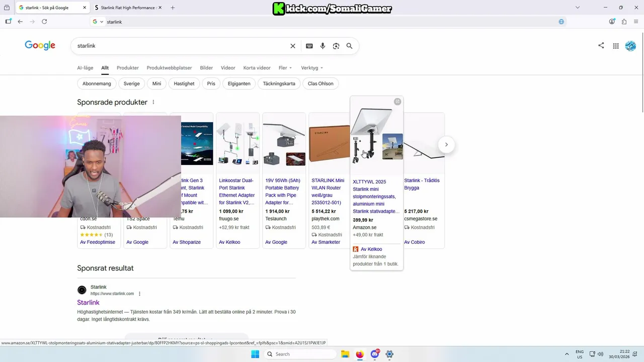Select the 'Mini' filter chip
The width and height of the screenshot is (644, 362).
(157, 83)
